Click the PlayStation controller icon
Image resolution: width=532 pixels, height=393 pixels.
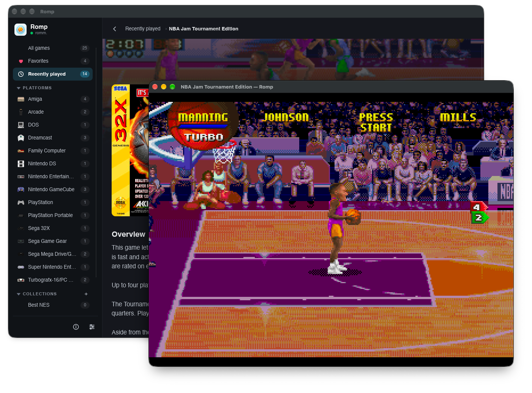click(21, 203)
